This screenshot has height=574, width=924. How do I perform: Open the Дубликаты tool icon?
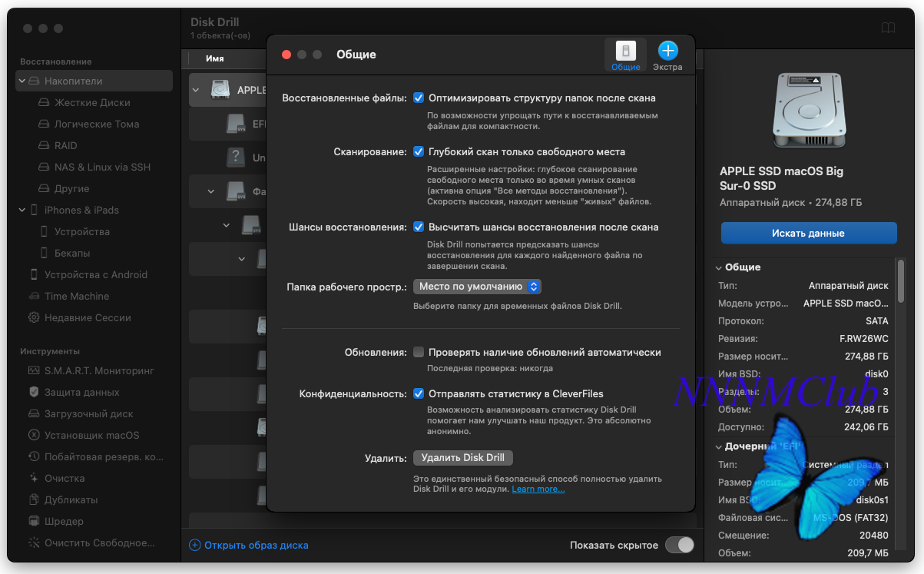(34, 499)
